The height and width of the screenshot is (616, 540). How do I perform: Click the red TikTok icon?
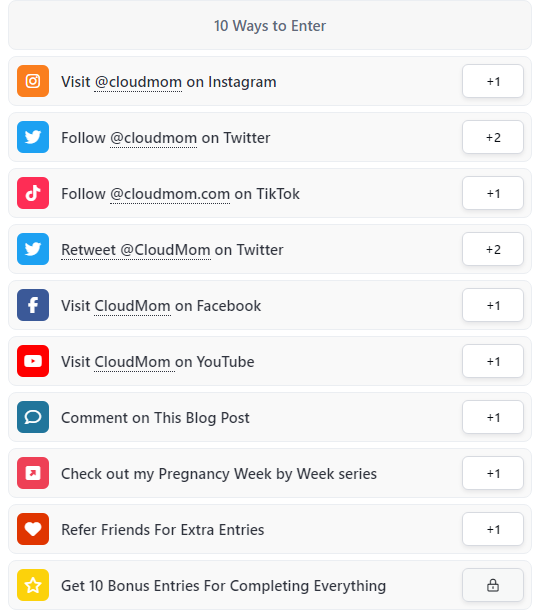tap(33, 193)
